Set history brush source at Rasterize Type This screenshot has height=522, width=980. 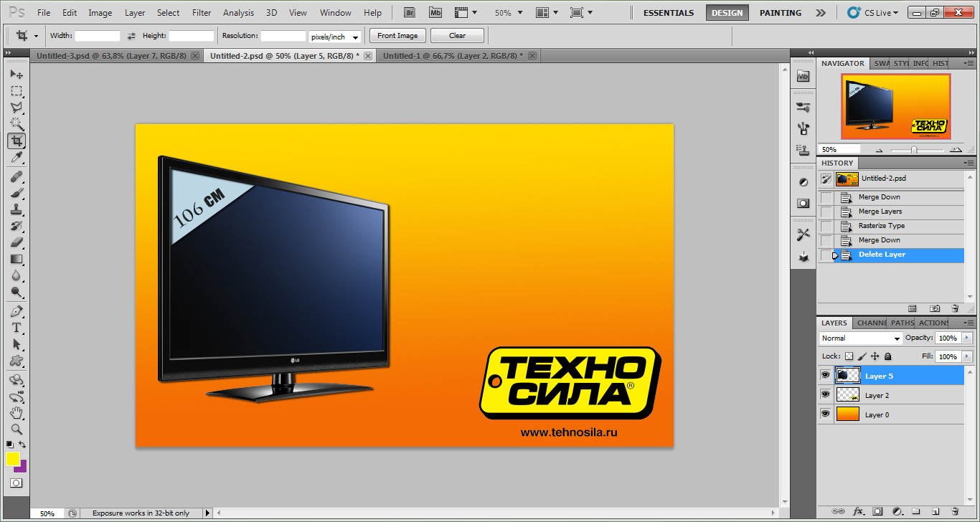826,226
